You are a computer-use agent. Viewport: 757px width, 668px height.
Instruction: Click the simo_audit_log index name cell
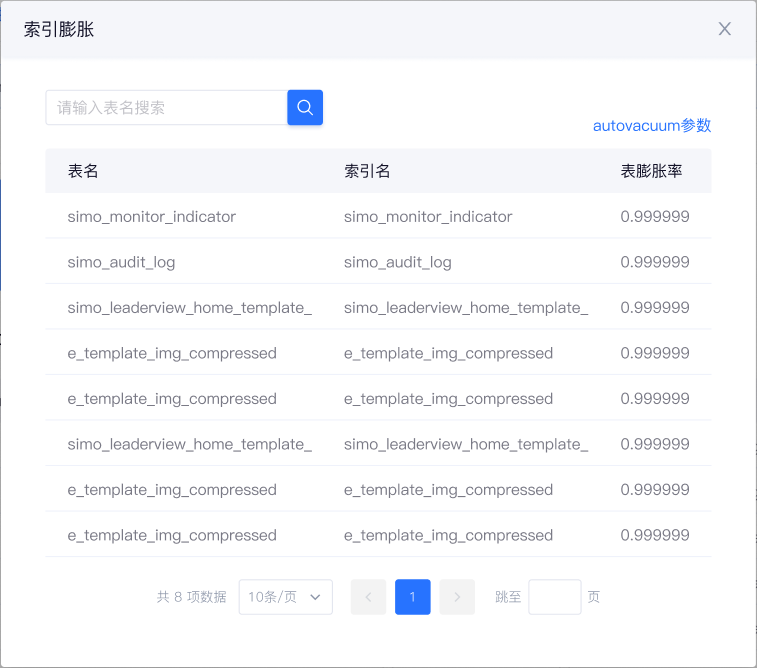point(397,262)
